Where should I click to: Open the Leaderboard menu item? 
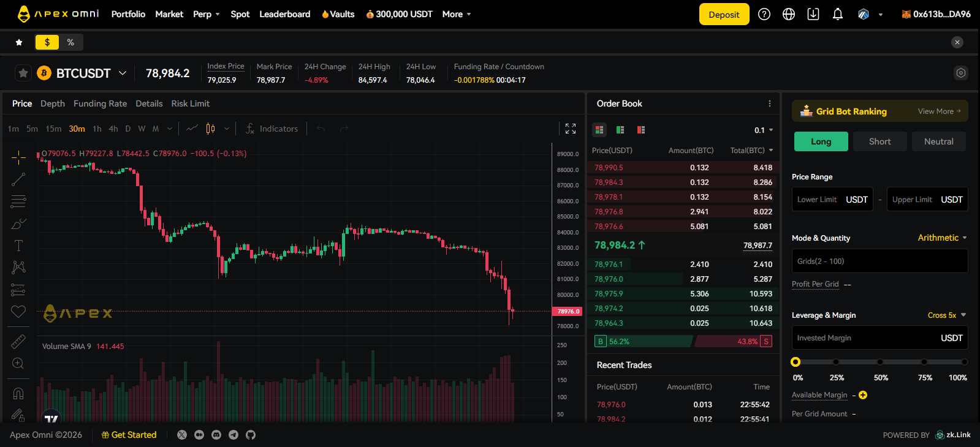[x=284, y=14]
